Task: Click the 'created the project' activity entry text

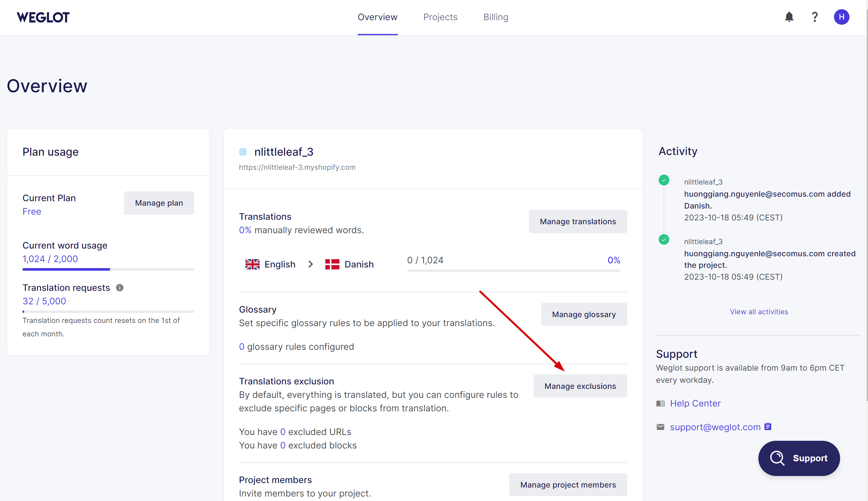Action: (770, 259)
